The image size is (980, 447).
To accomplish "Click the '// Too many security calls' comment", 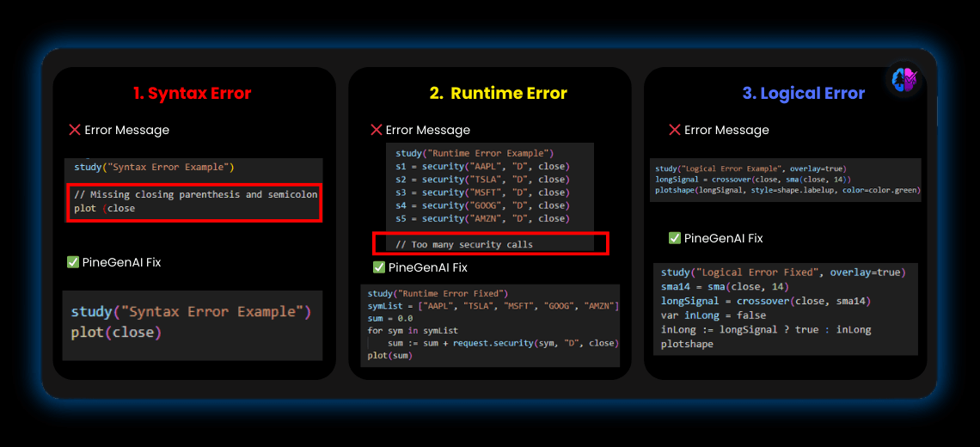I will (464, 244).
